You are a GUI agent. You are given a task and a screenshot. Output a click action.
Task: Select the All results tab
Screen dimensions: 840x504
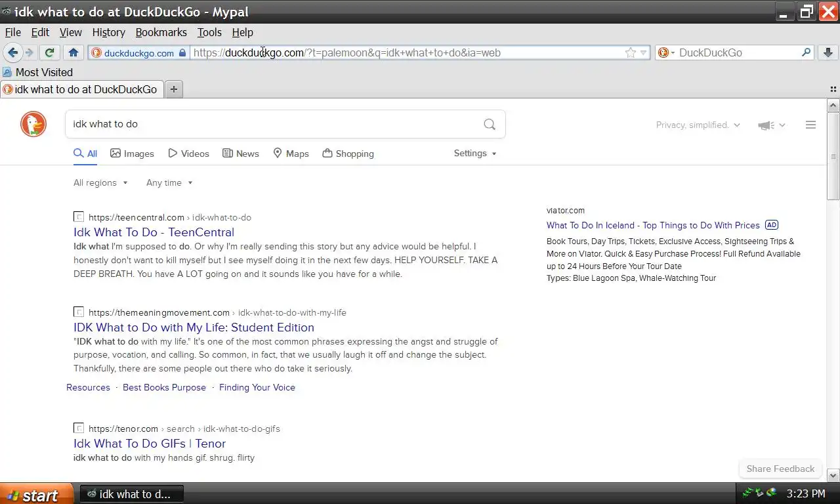coord(85,154)
